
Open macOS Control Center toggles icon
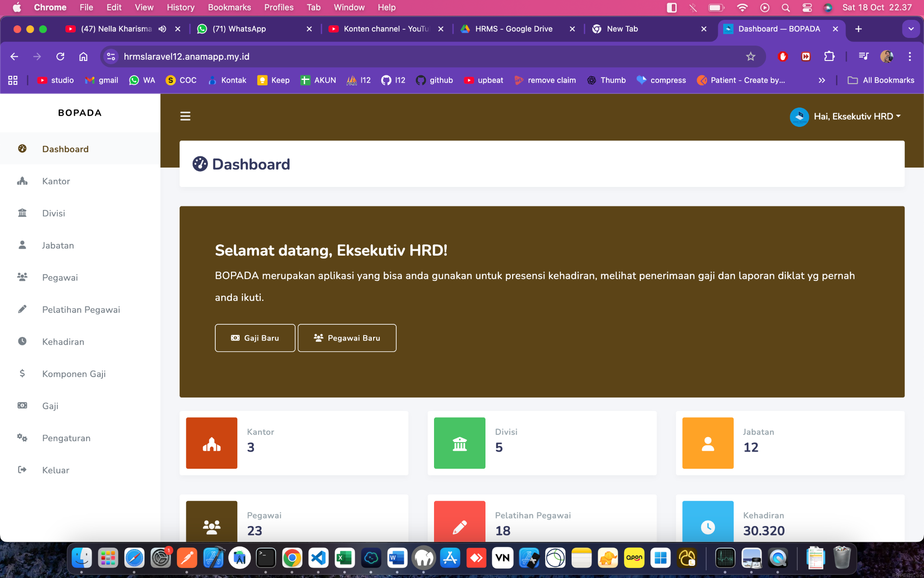[x=807, y=8]
